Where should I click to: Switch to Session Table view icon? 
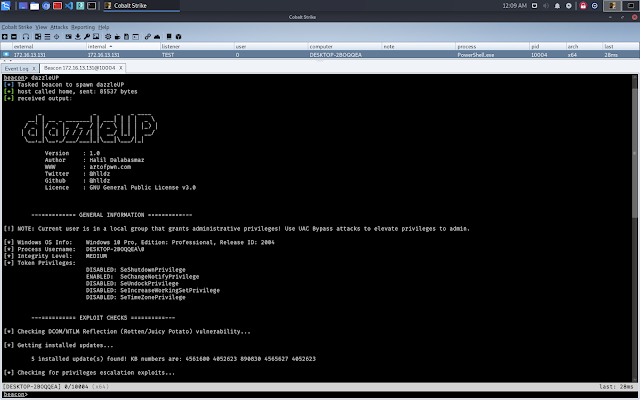[x=47, y=37]
